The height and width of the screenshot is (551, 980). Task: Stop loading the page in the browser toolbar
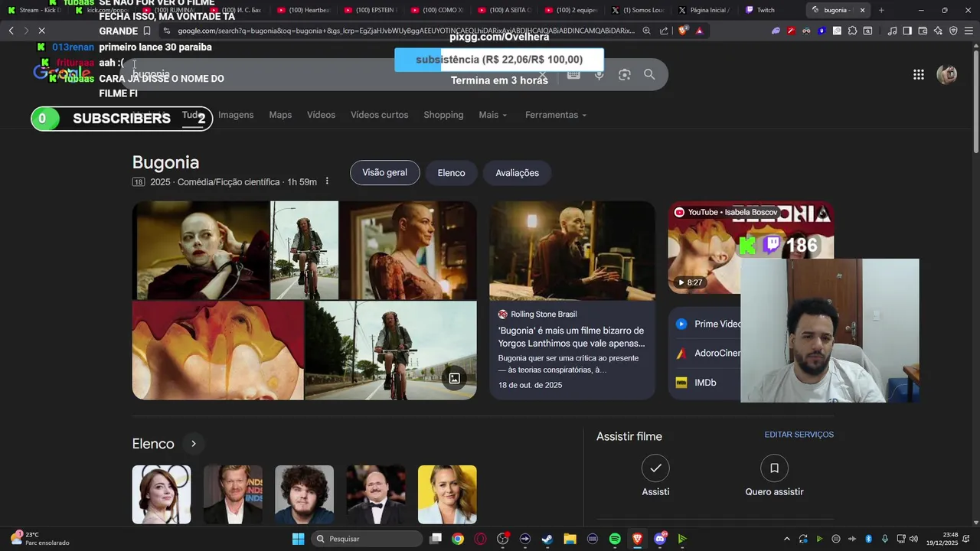41,31
